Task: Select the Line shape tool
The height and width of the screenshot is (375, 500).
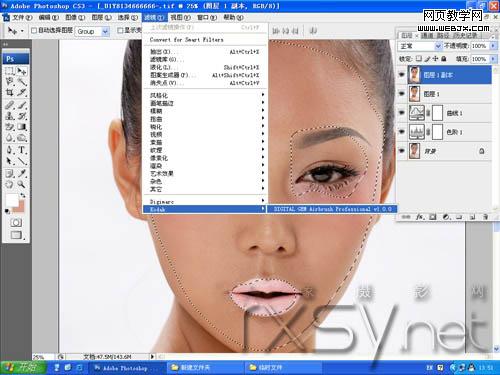Action: [22, 161]
